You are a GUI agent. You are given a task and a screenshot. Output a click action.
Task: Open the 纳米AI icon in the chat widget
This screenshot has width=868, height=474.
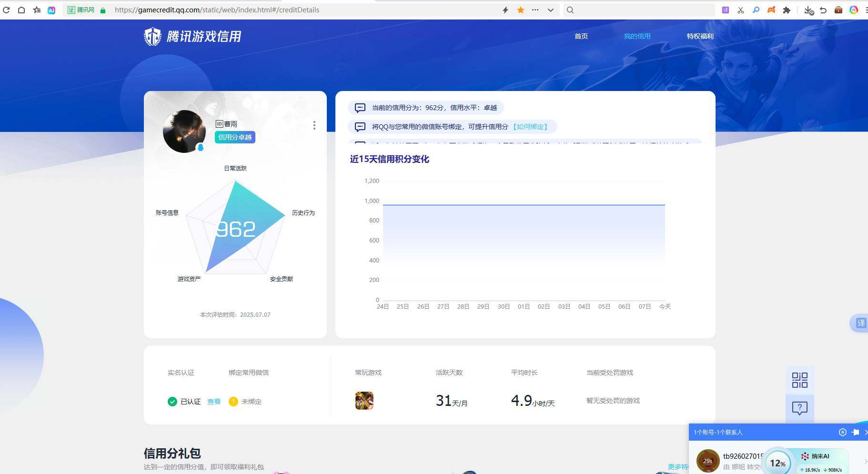(x=805, y=456)
